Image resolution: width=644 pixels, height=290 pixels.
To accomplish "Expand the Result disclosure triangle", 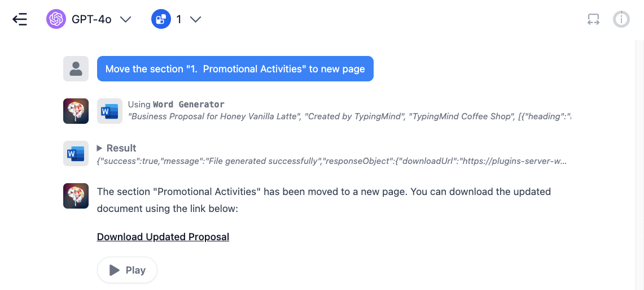I will [x=99, y=148].
